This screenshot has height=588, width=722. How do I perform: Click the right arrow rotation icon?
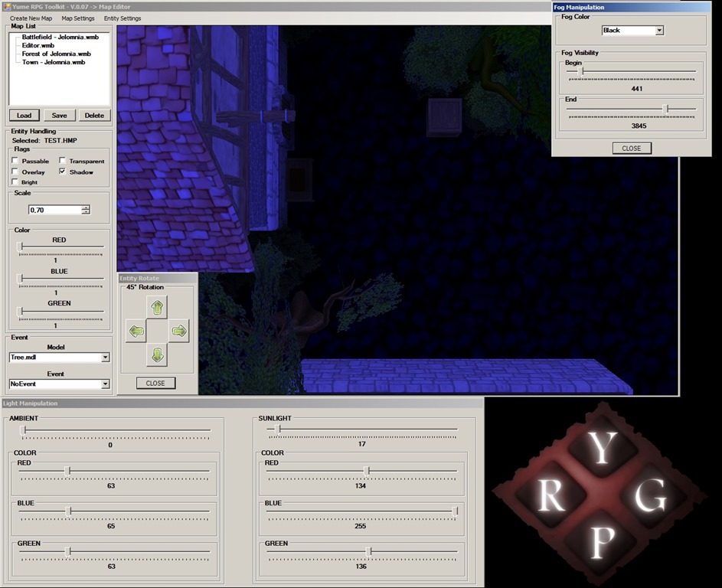pyautogui.click(x=178, y=332)
